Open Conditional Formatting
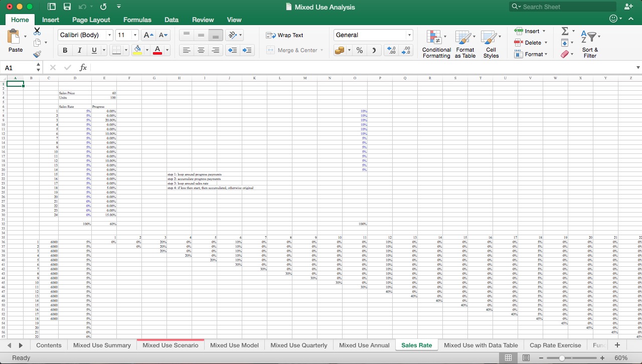 tap(436, 44)
